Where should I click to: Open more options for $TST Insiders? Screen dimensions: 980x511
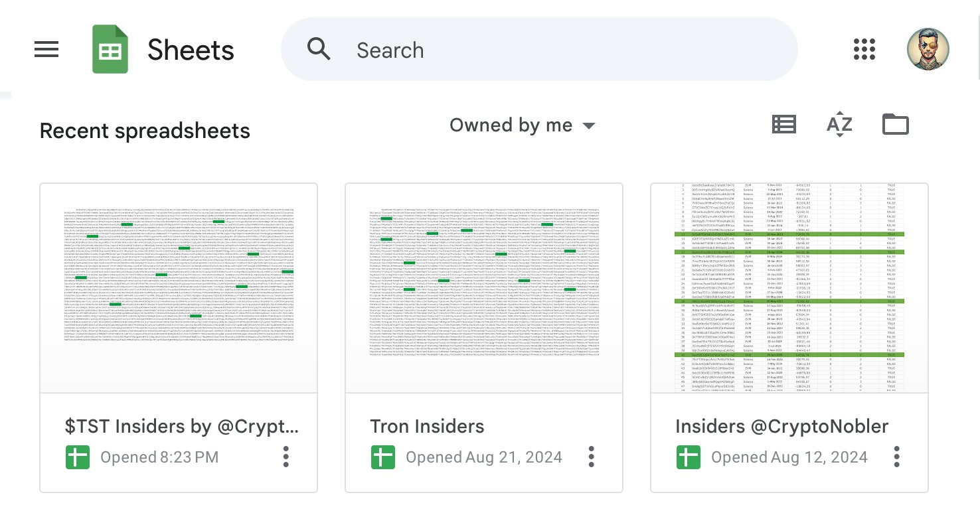point(286,457)
